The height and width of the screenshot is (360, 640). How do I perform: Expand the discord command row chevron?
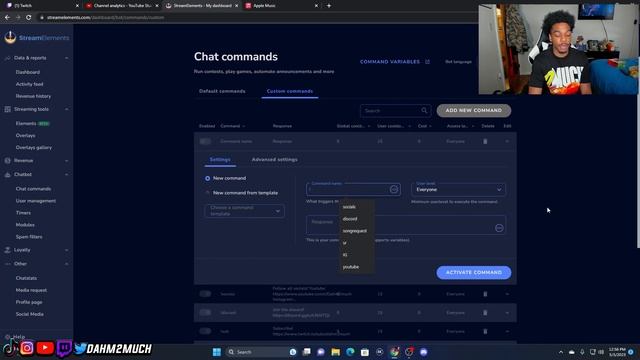pyautogui.click(x=507, y=313)
